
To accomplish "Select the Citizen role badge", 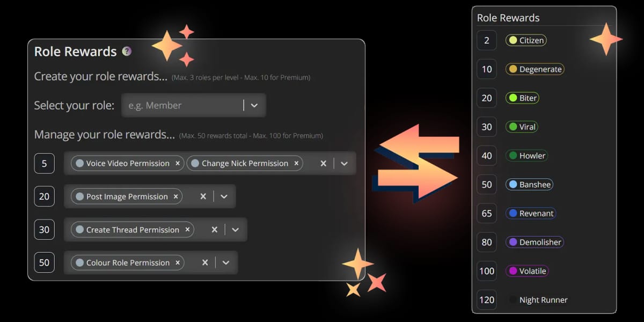I will tap(526, 40).
